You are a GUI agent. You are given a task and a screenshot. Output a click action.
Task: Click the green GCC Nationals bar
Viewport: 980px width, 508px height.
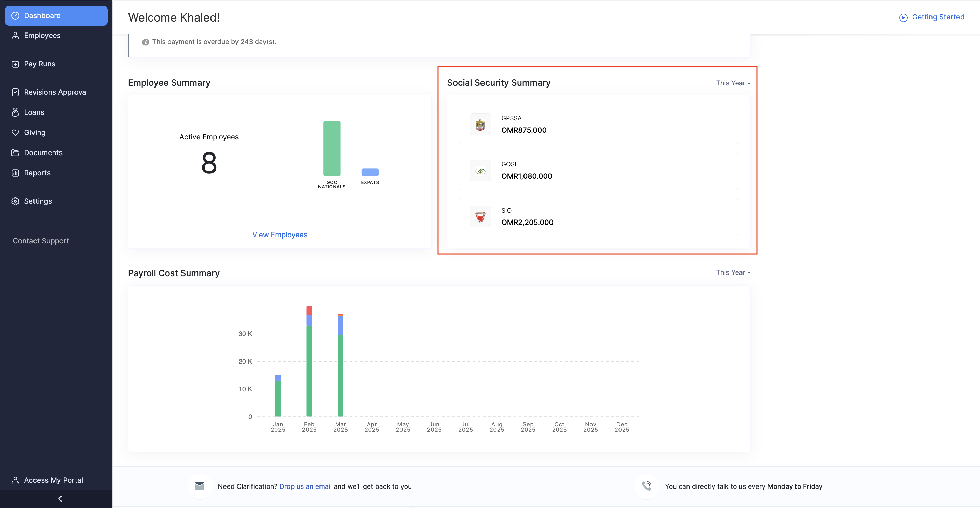[x=332, y=148]
